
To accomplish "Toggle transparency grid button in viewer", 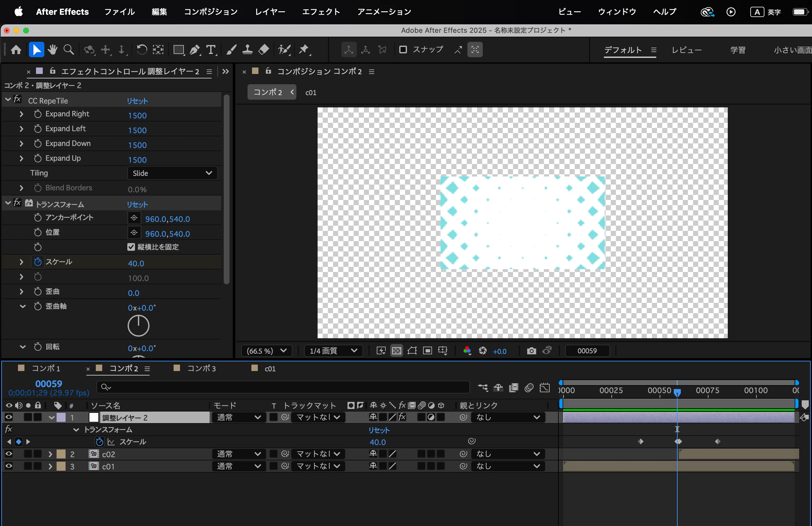I will coord(396,351).
